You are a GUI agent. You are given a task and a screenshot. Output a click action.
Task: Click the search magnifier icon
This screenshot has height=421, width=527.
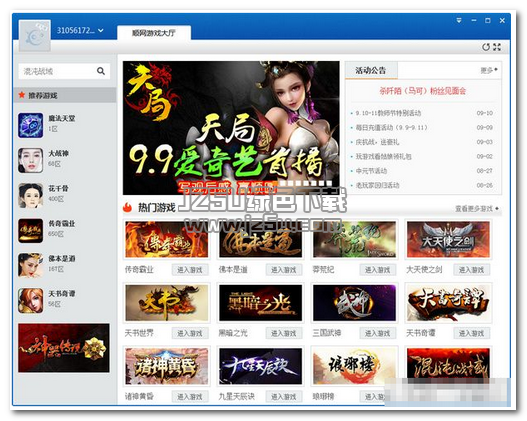(101, 71)
